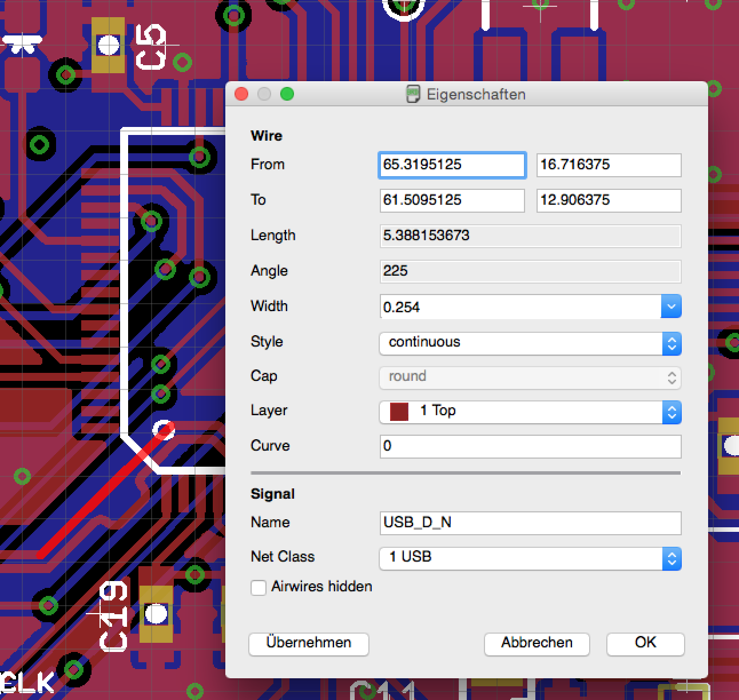Close the Eigenschaften dialog with red button
This screenshot has height=700, width=739.
(241, 94)
